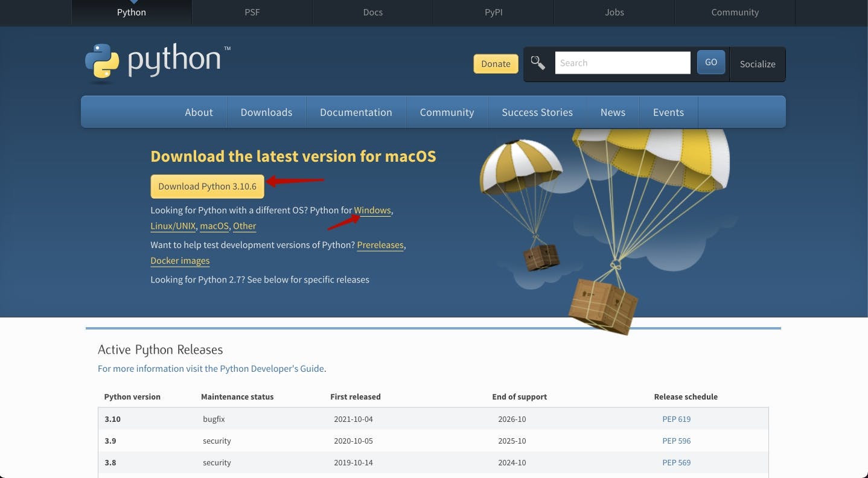Click the Python logo
868x478 pixels.
coord(158,62)
